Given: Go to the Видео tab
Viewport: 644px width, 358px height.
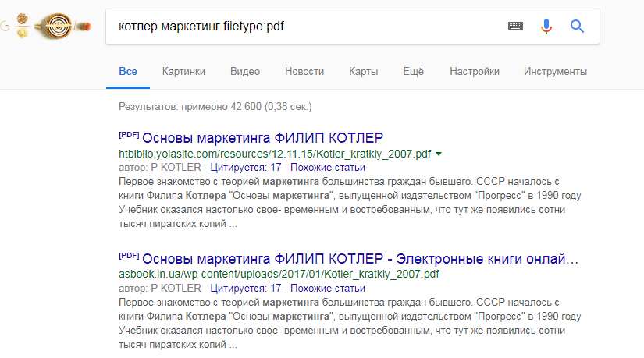Looking at the screenshot, I should pos(245,72).
